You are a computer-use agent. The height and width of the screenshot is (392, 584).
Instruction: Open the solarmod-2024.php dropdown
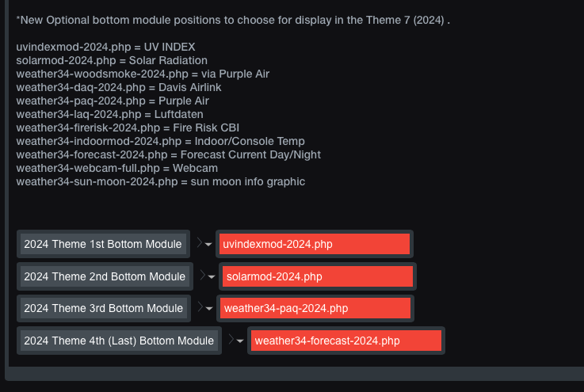click(317, 276)
